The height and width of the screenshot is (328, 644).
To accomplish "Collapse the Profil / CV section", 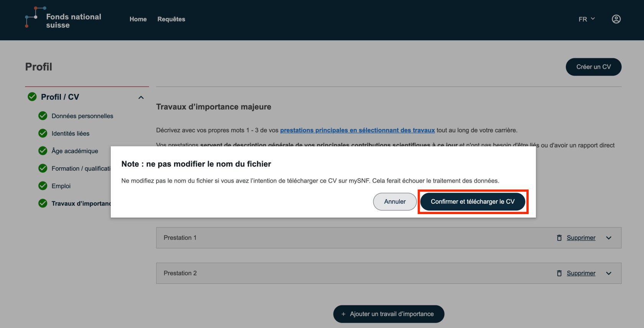I will 141,97.
